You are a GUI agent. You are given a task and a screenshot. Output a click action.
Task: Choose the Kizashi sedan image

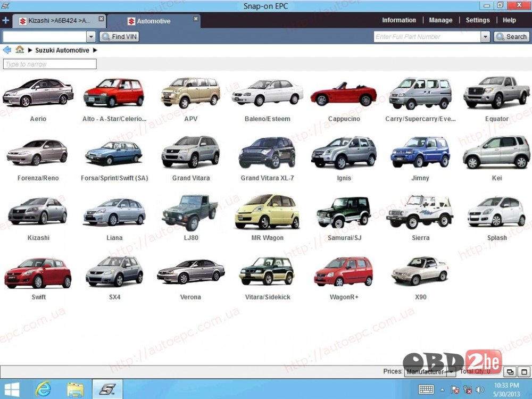coord(38,211)
